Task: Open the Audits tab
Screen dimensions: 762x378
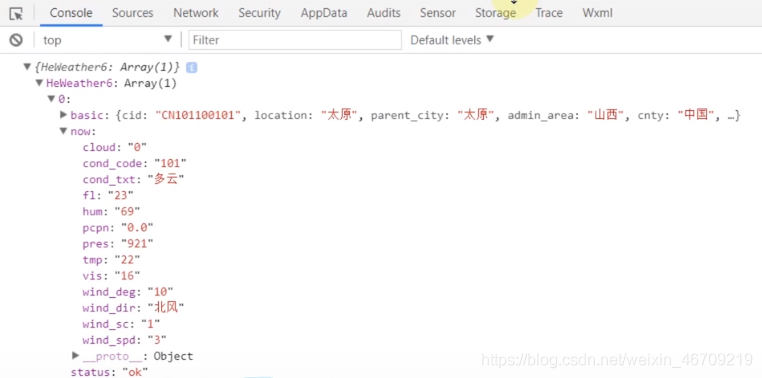Action: click(383, 13)
